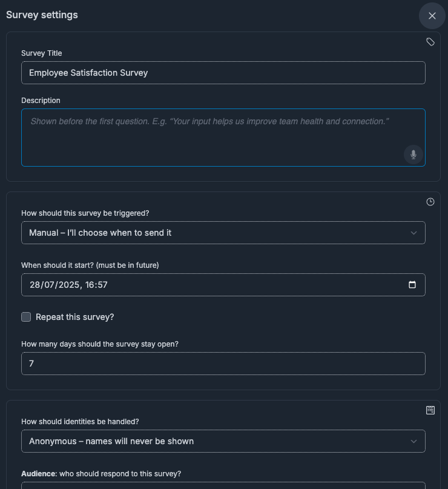This screenshot has height=489, width=448.
Task: Toggle the Repeat this survey checkbox
Action: [26, 317]
